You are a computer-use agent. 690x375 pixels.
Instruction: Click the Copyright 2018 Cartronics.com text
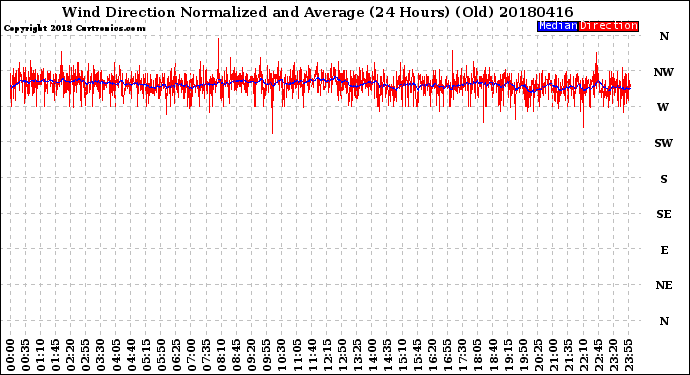pos(74,29)
